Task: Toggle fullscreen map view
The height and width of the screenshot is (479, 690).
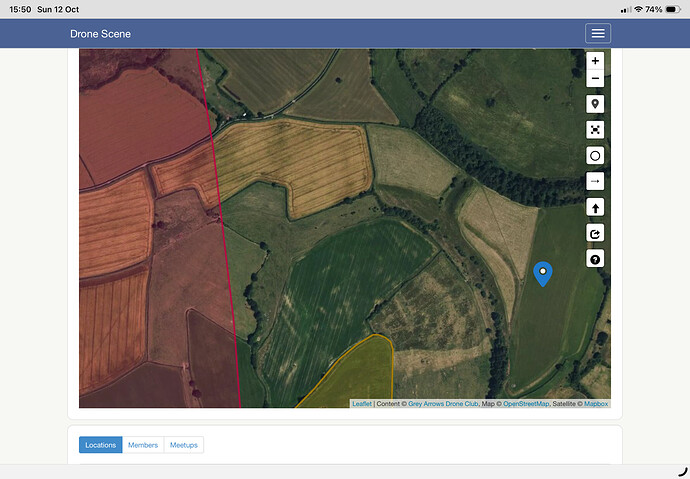Action: point(595,130)
